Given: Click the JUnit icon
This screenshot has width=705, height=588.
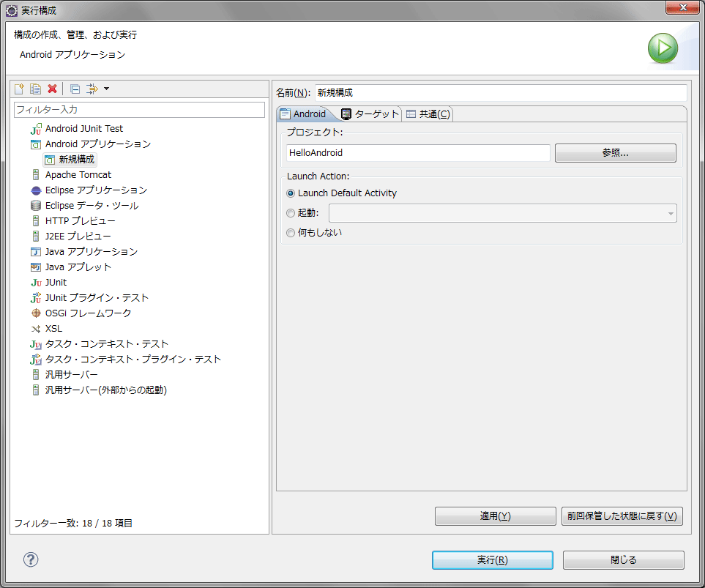Looking at the screenshot, I should pyautogui.click(x=36, y=283).
